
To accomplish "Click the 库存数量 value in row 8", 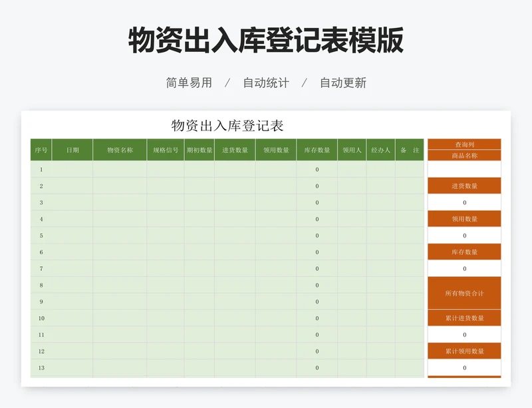I will click(317, 286).
